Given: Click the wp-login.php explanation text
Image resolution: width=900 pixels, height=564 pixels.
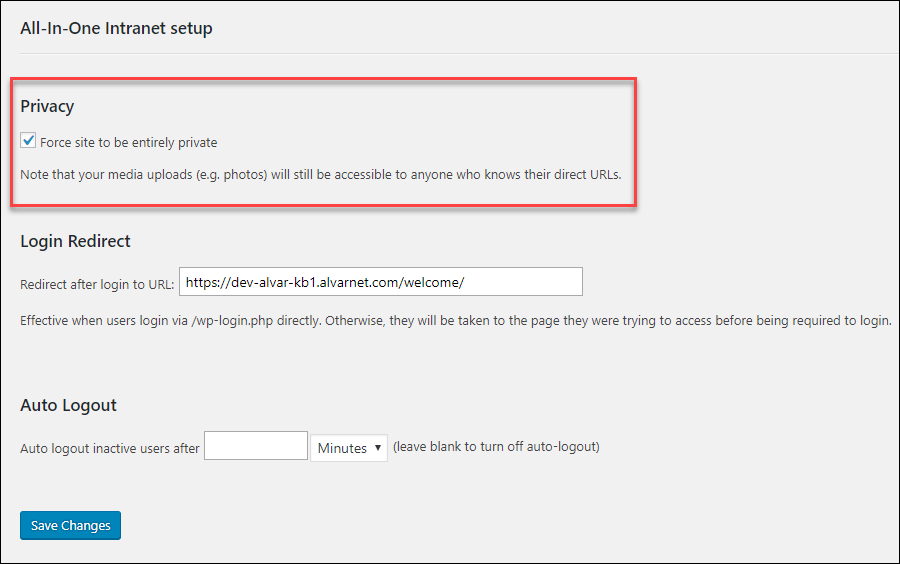Looking at the screenshot, I should (x=456, y=321).
